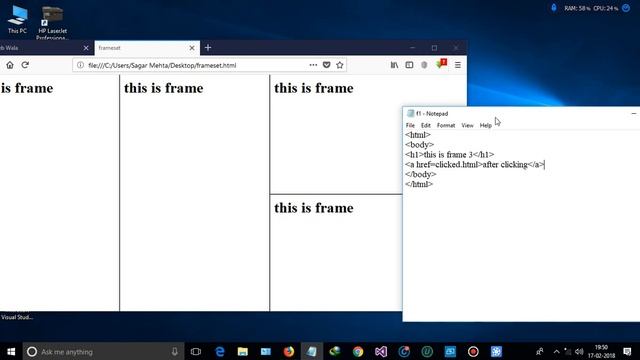Click the heading in the top-right frame
This screenshot has width=640, height=360.
[313, 88]
